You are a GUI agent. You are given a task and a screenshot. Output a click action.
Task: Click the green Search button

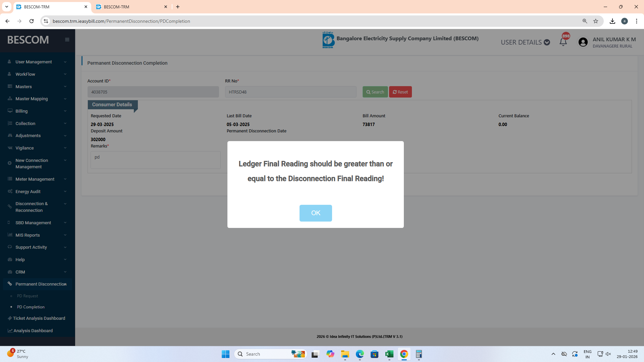(x=375, y=92)
